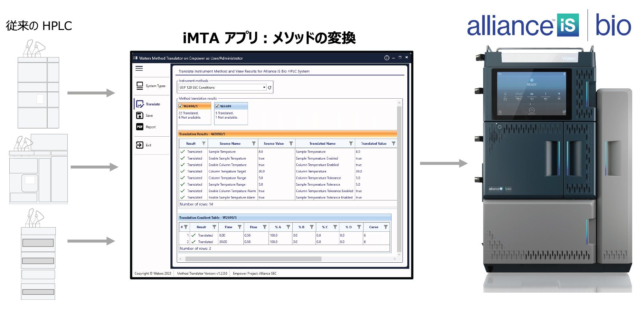Select the 'Column Tempature Target' row

coord(288,171)
